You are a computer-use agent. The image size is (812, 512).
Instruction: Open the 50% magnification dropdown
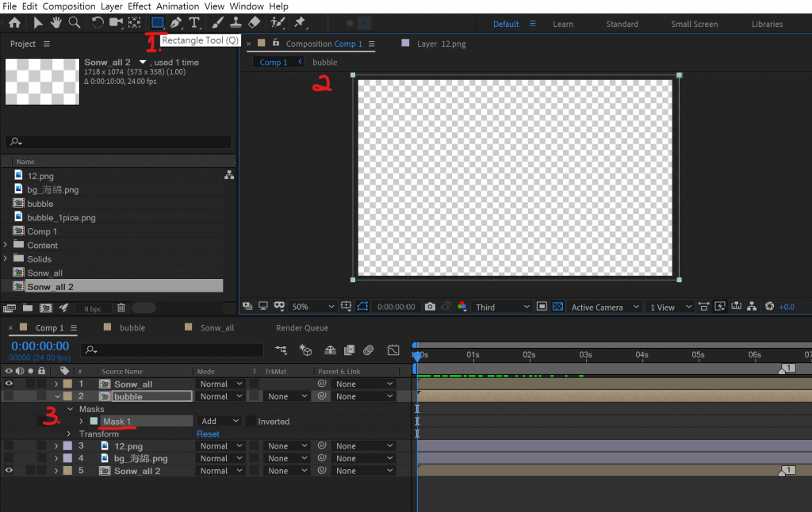coord(312,307)
